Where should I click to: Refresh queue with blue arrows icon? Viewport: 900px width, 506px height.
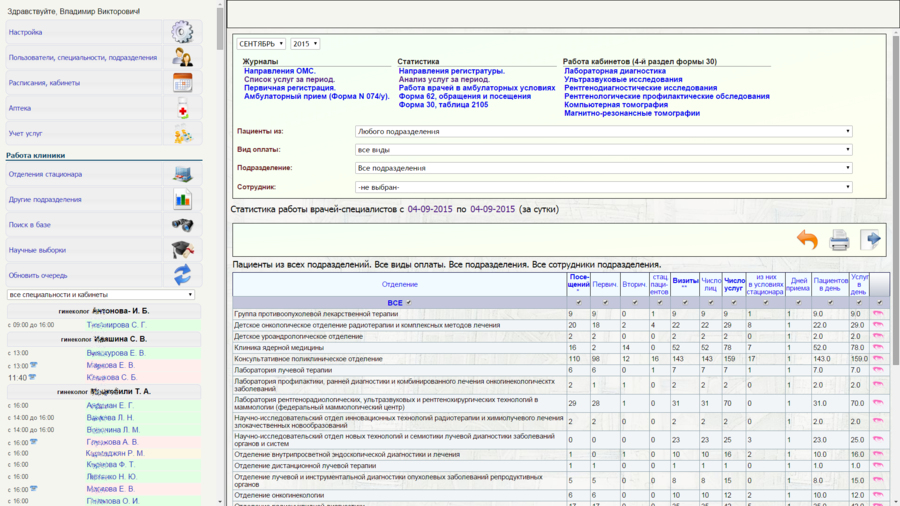click(183, 275)
